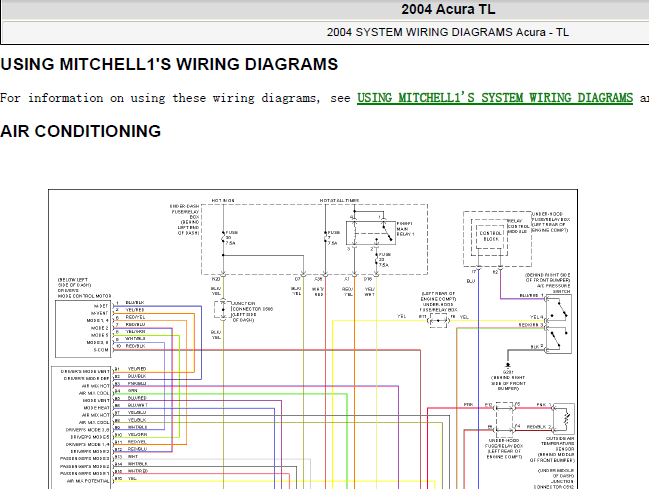Click the Using Mitchell1's Wiring Diagrams heading

(x=169, y=65)
